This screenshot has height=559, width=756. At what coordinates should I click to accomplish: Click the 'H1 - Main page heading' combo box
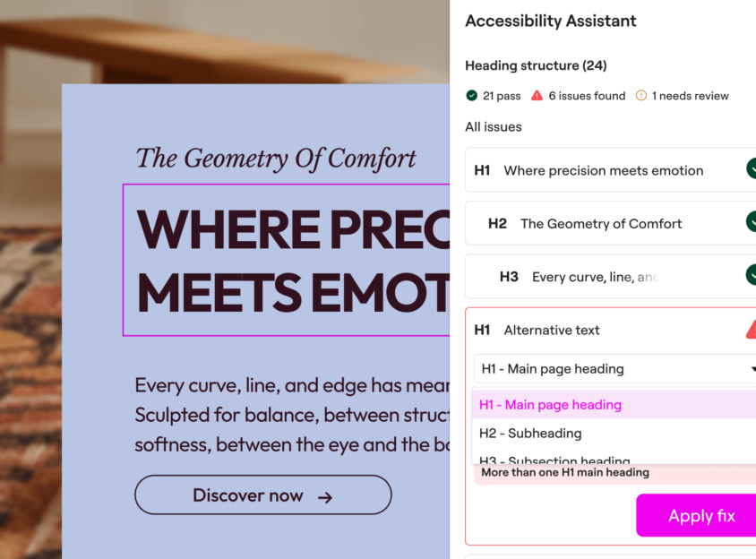tap(609, 369)
